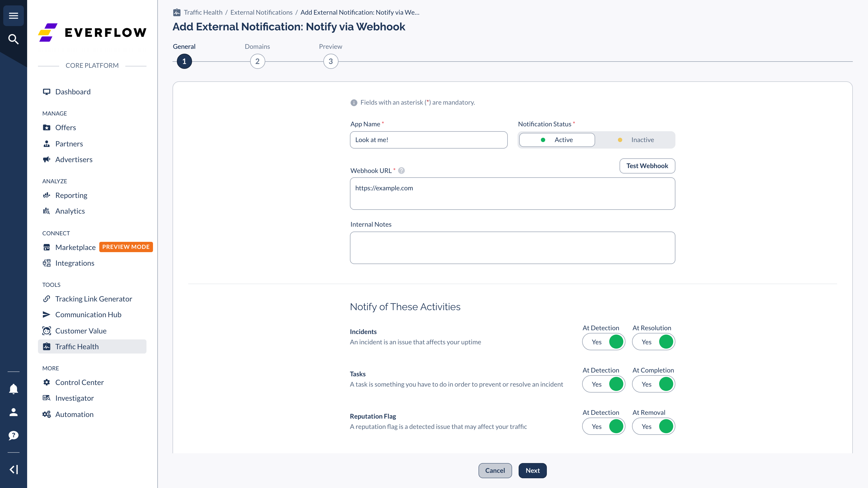
Task: Toggle Tasks At Completion switch
Action: (654, 384)
